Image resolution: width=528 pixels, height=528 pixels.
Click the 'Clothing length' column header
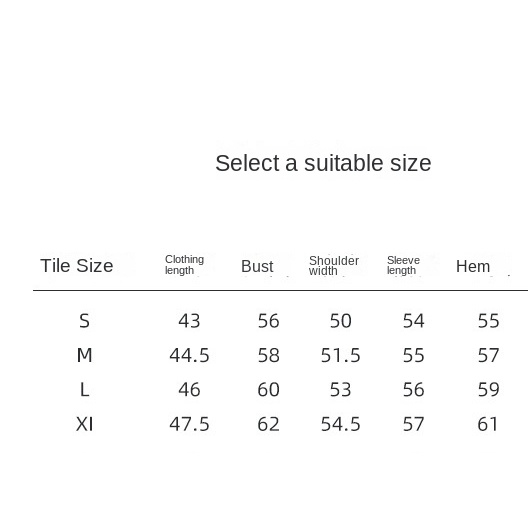(185, 265)
